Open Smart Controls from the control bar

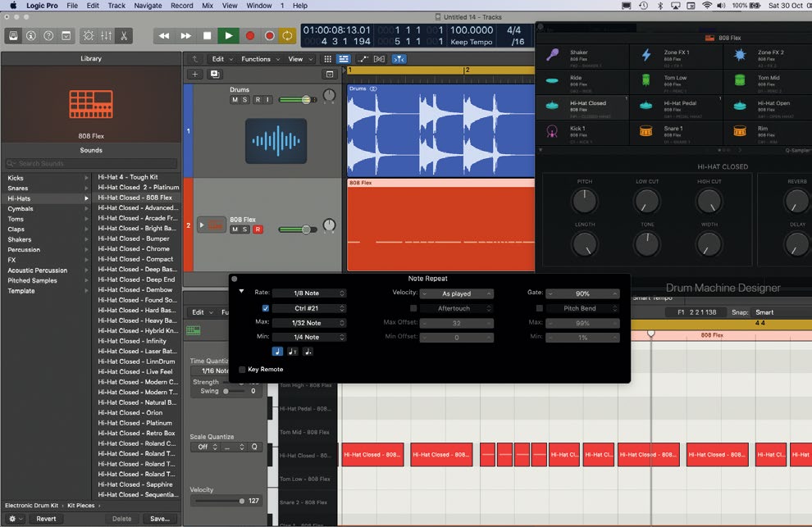coord(89,36)
